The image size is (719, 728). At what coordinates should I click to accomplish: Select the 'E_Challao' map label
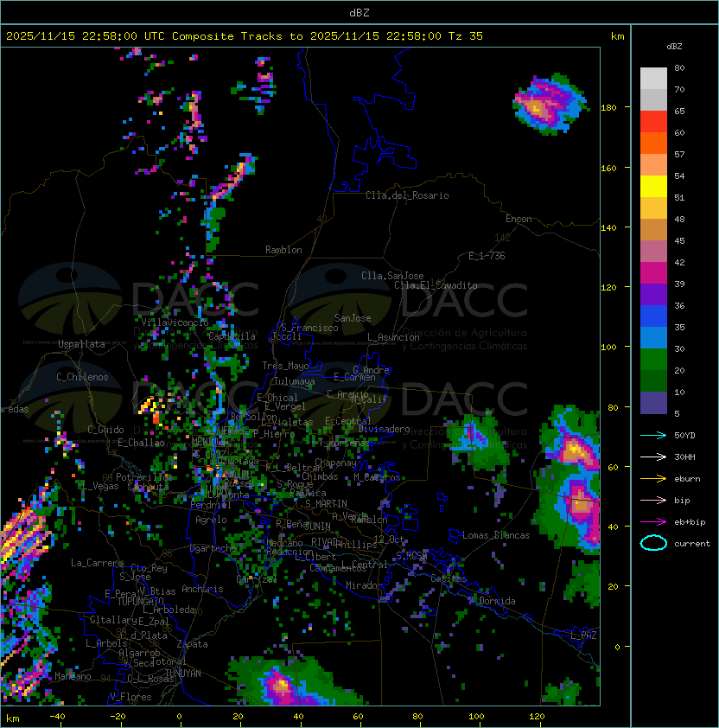(141, 443)
